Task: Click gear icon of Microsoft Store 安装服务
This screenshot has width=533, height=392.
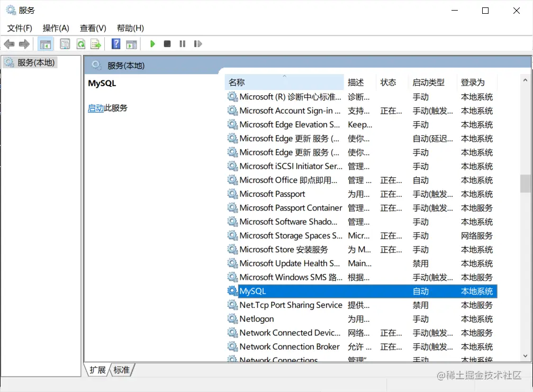Action: (x=232, y=249)
